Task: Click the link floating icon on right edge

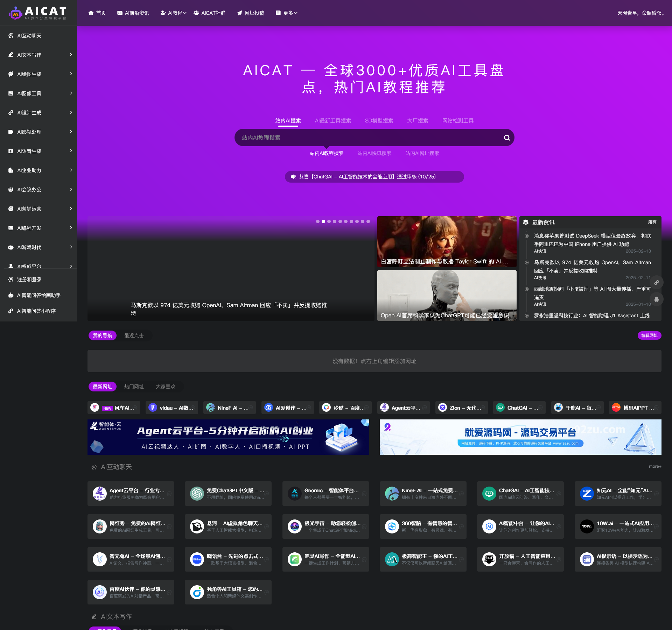Action: pos(657,283)
